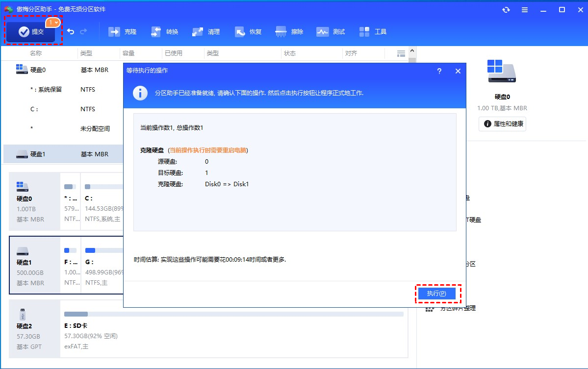The width and height of the screenshot is (588, 369).
Task: Open the 恢复 (Recover) tool
Action: point(248,31)
